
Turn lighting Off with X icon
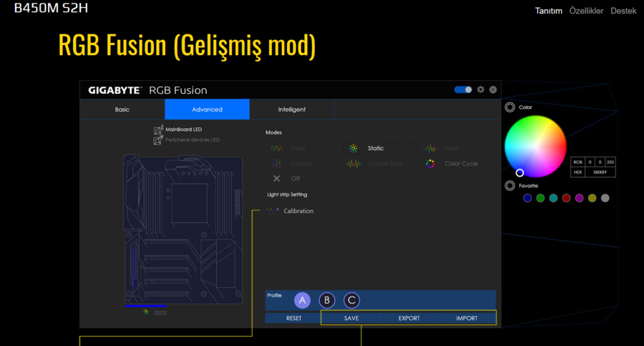tap(276, 178)
